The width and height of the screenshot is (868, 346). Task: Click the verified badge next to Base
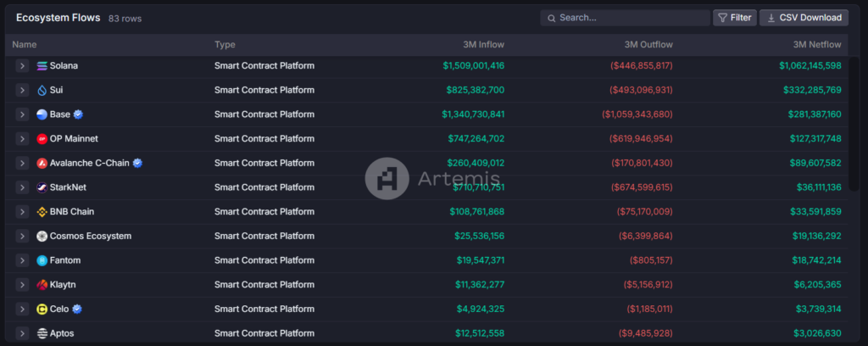click(78, 114)
